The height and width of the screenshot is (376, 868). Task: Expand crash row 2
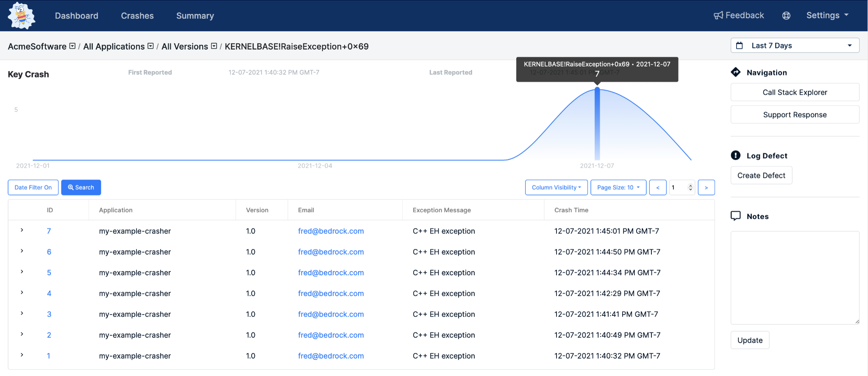pyautogui.click(x=22, y=334)
